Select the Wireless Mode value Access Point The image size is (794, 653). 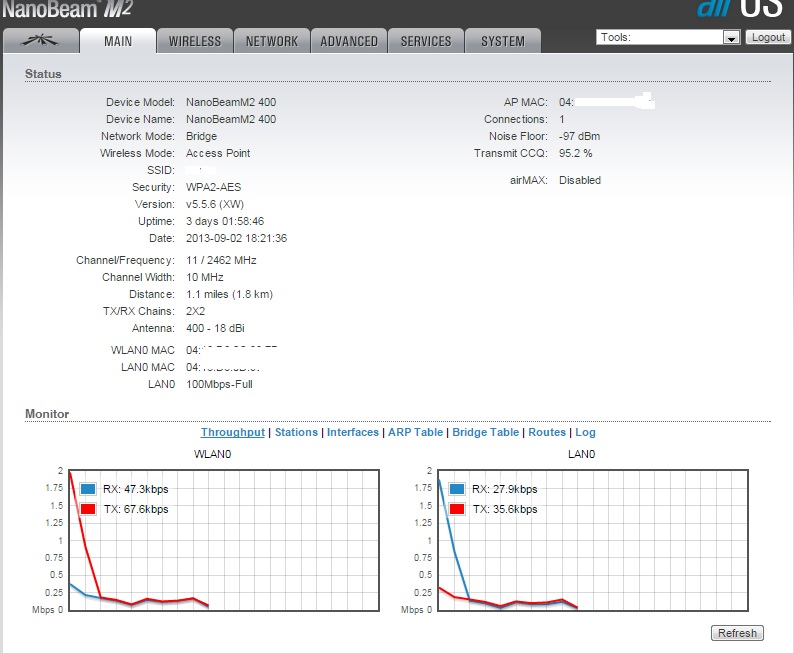pyautogui.click(x=218, y=153)
